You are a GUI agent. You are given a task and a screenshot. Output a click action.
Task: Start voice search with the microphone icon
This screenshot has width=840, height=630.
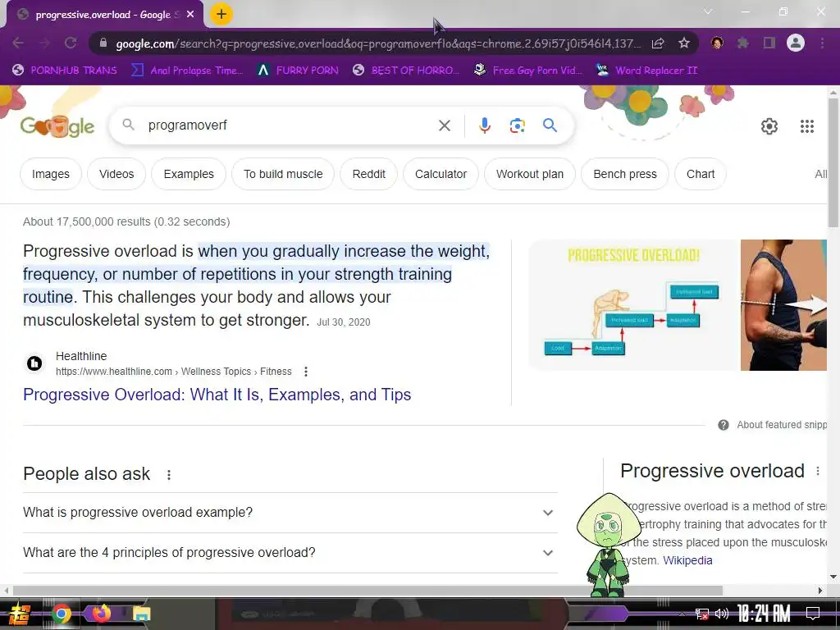[x=484, y=126]
